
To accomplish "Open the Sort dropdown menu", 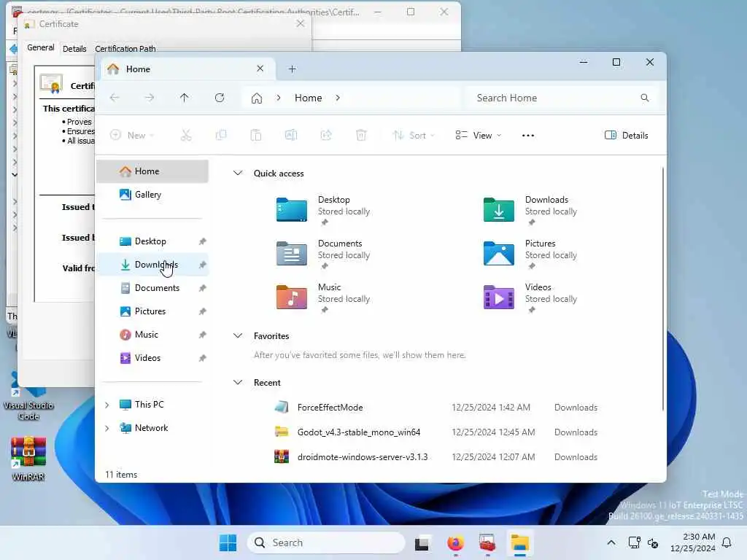I will click(414, 136).
